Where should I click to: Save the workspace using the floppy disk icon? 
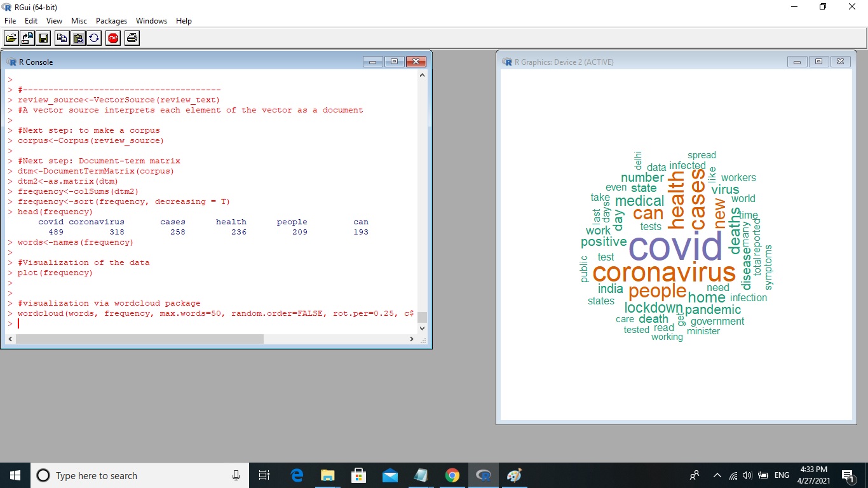click(43, 37)
